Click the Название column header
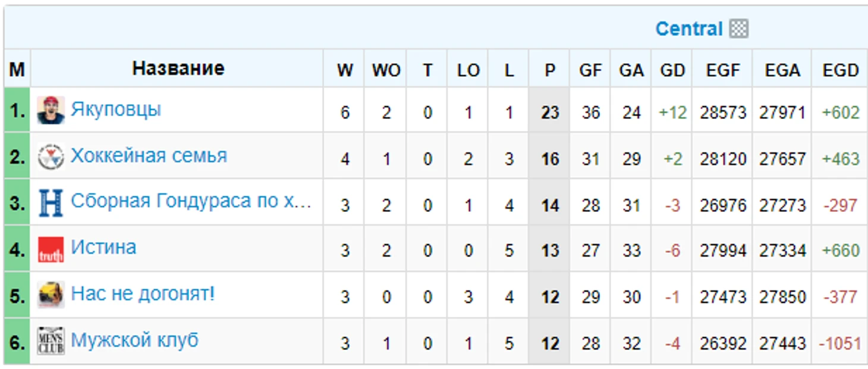868x369 pixels. (178, 68)
